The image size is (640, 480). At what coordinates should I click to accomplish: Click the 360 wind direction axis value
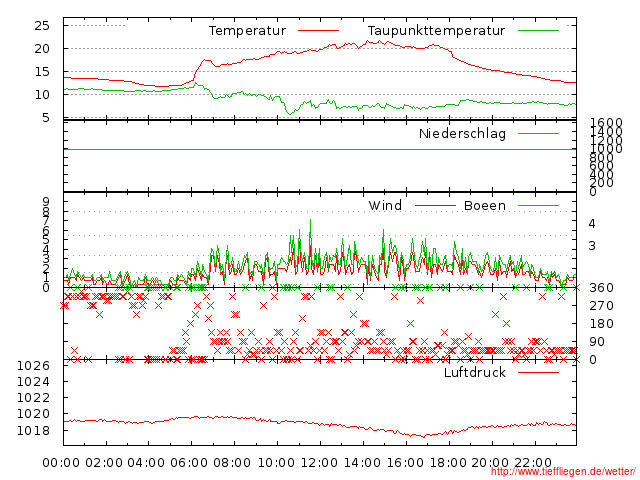coord(602,288)
